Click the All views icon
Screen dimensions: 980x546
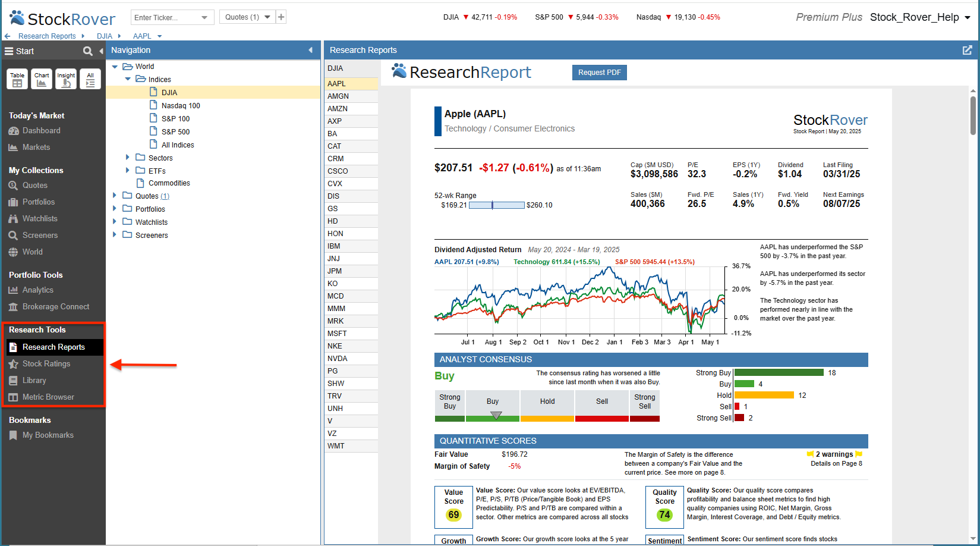[90, 79]
